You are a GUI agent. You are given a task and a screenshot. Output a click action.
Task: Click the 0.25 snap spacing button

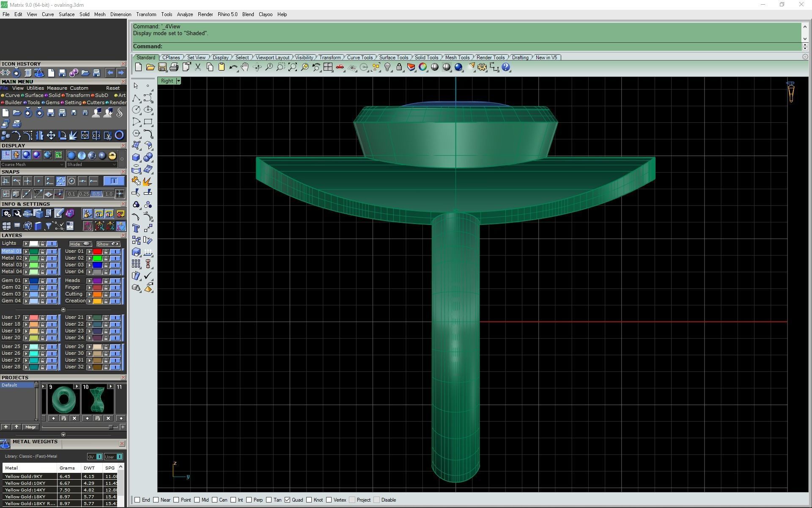[x=84, y=194]
